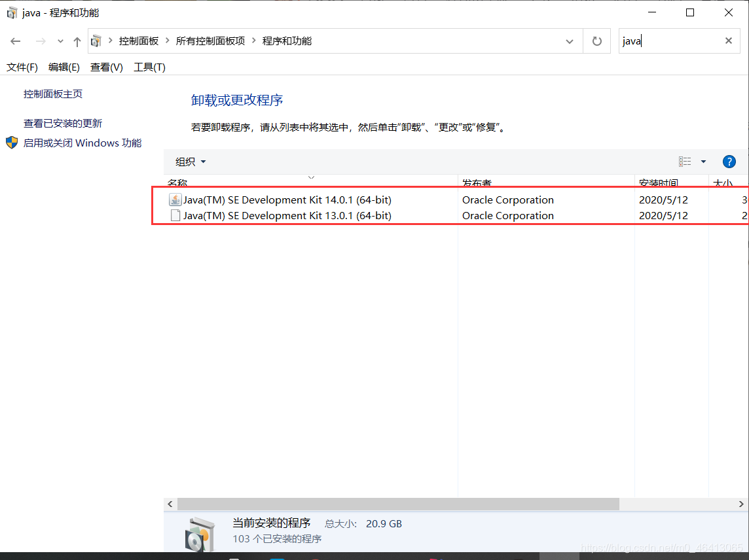Click Oracle Corporation in the JDK 13.0.1 row
This screenshot has width=749, height=560.
tap(508, 216)
